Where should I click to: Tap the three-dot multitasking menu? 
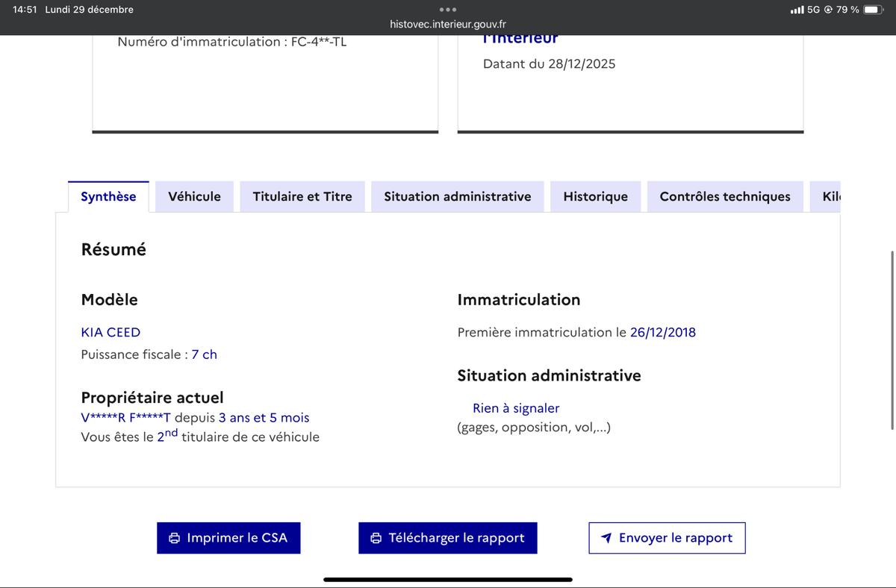coord(448,10)
